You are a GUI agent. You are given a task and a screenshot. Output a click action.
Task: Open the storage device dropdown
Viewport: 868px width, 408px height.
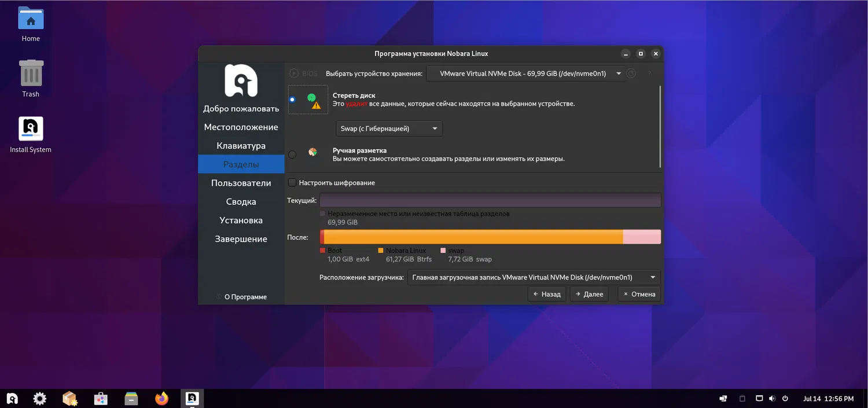coord(527,73)
